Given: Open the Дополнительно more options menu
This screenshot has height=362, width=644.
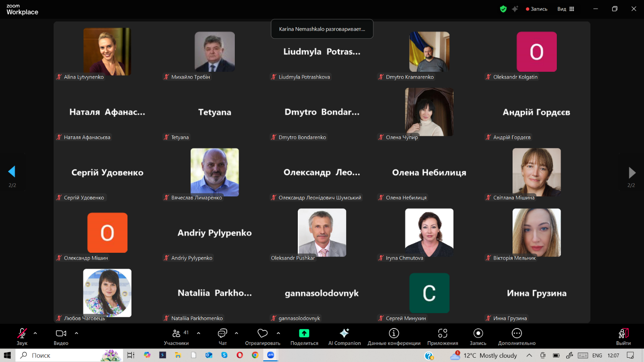Looking at the screenshot, I should [517, 337].
